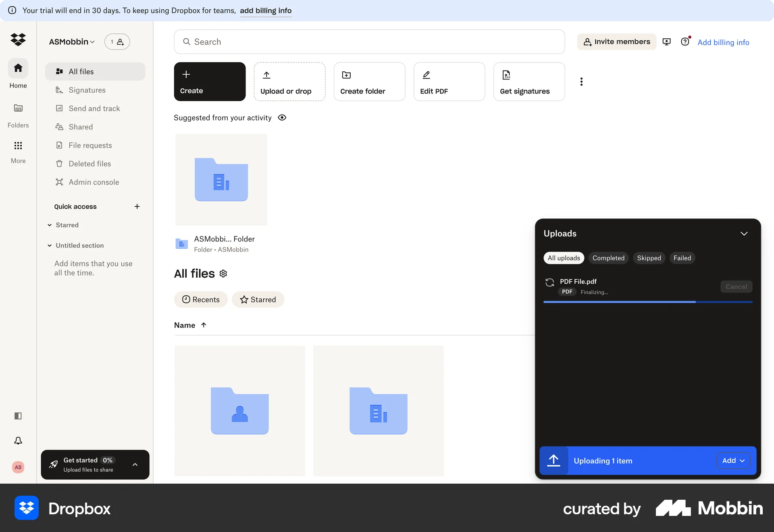Toggle the Starred filter chip
This screenshot has width=774, height=532.
coord(258,299)
